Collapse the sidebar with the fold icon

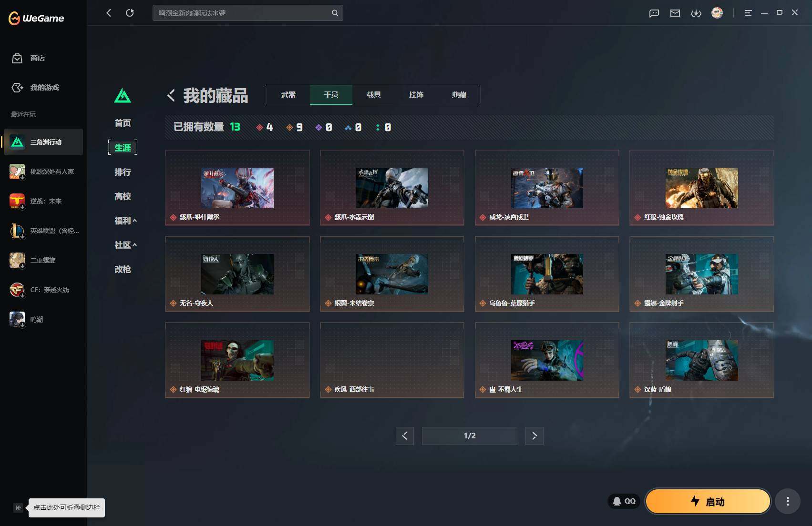tap(18, 508)
